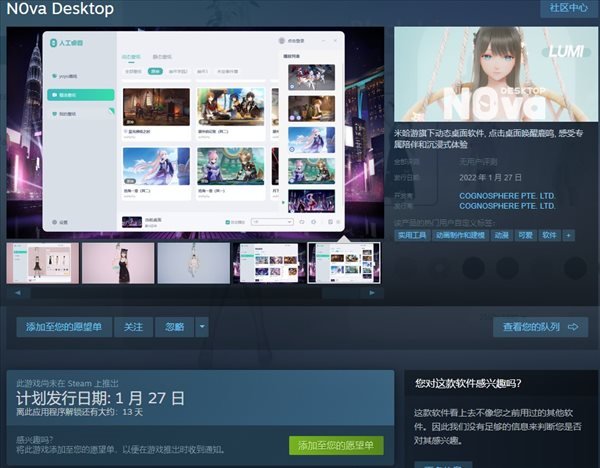Open the third thumbnail with grey background
Viewport: 600px width, 468px height.
point(194,263)
